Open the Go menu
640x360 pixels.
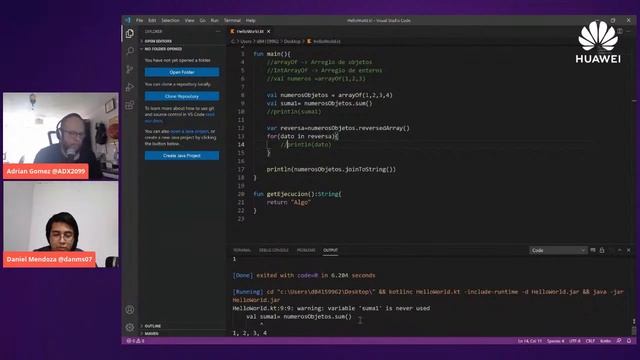(202, 20)
